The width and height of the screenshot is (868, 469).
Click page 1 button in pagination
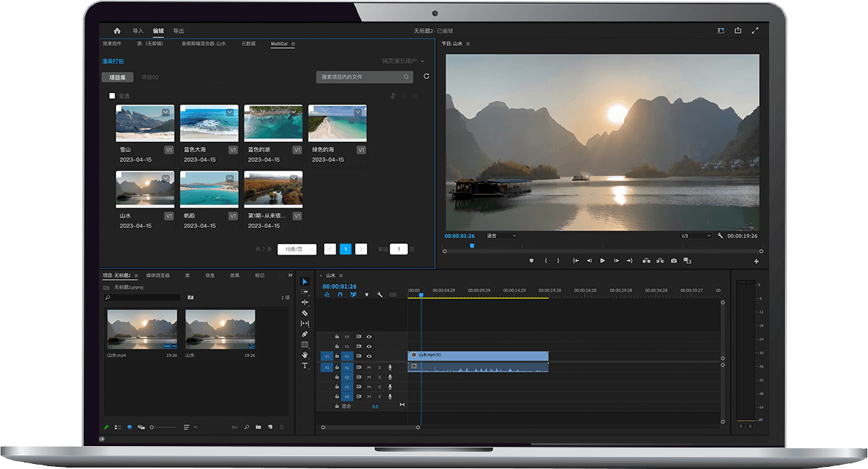[x=345, y=249]
